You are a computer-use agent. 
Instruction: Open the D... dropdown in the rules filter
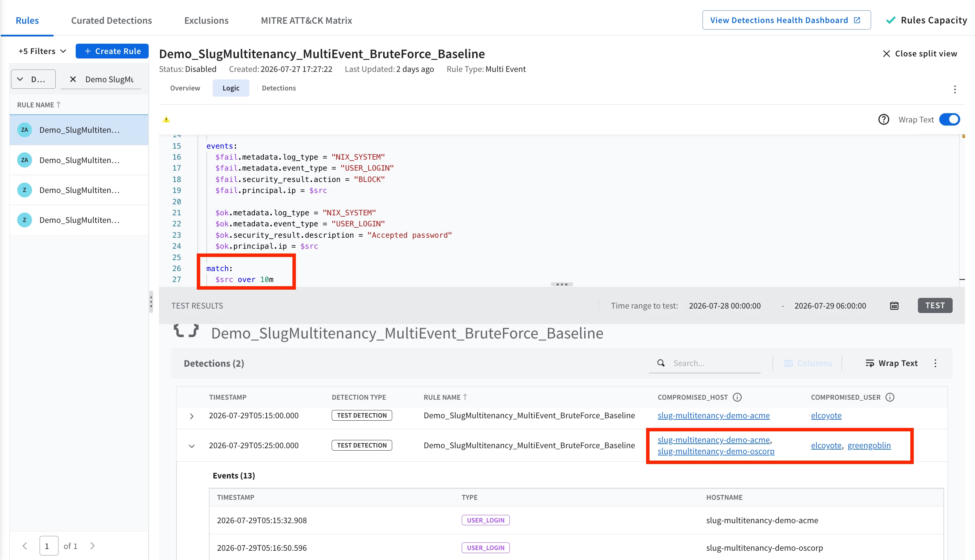(x=33, y=79)
